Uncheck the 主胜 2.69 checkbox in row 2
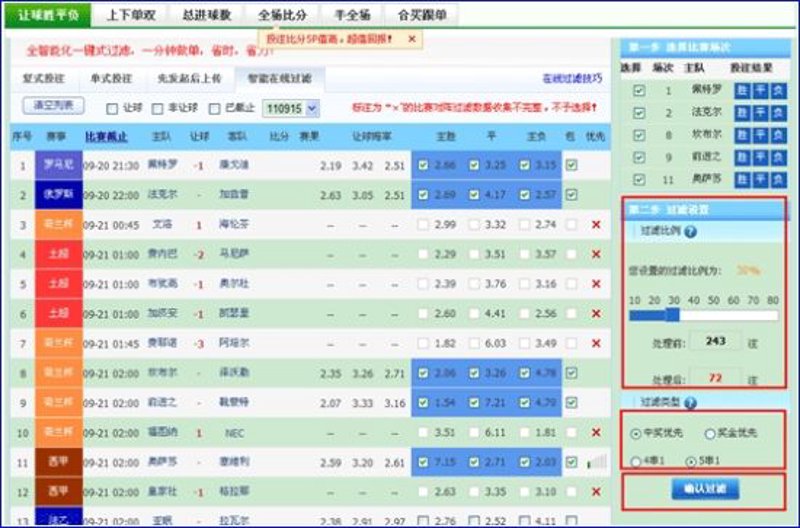Image resolution: width=800 pixels, height=528 pixels. tap(423, 195)
